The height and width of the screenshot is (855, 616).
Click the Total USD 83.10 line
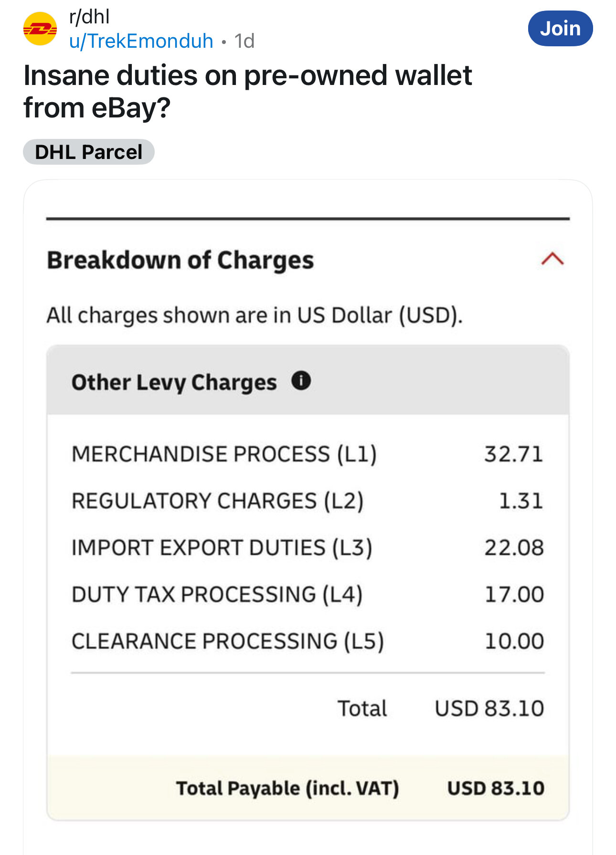click(441, 708)
